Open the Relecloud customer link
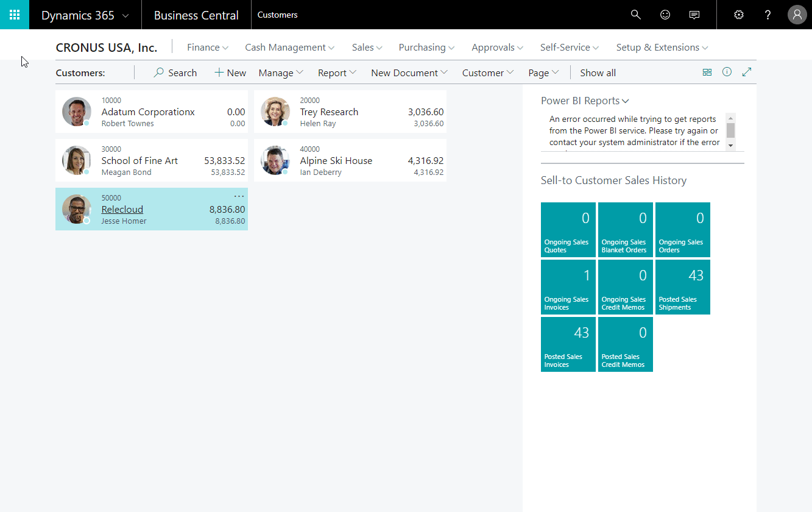Image resolution: width=812 pixels, height=512 pixels. [122, 209]
